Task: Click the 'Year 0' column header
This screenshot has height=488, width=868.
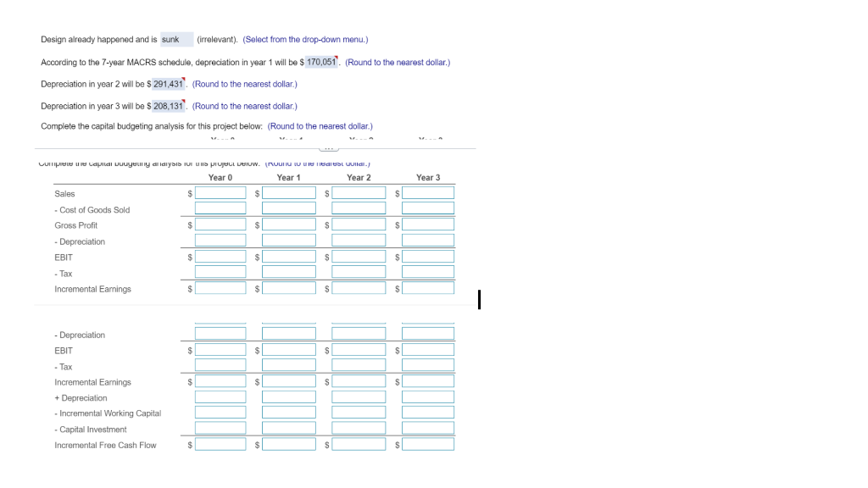Action: (220, 178)
